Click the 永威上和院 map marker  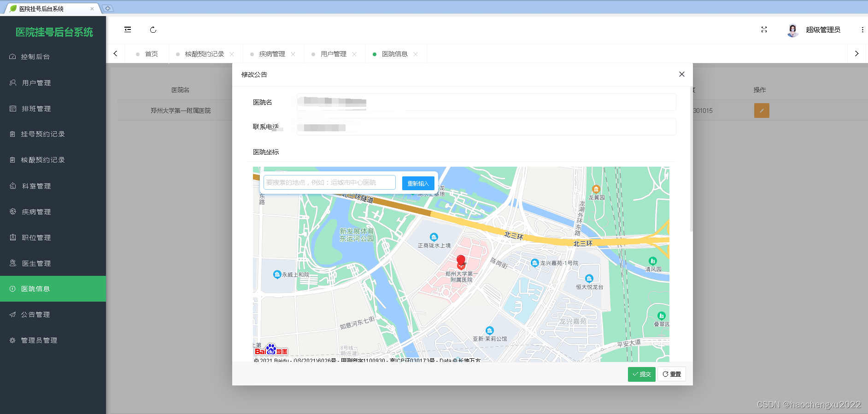pos(277,274)
